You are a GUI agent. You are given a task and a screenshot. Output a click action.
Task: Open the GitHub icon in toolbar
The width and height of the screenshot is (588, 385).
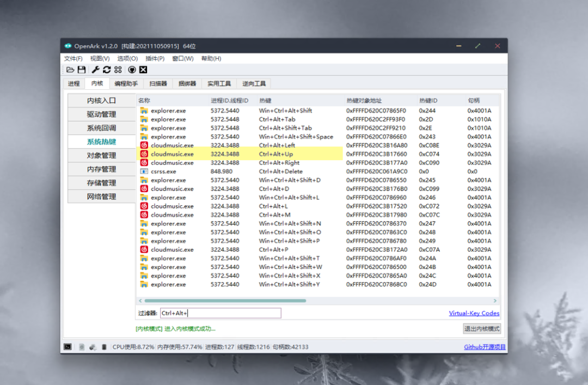tap(132, 70)
